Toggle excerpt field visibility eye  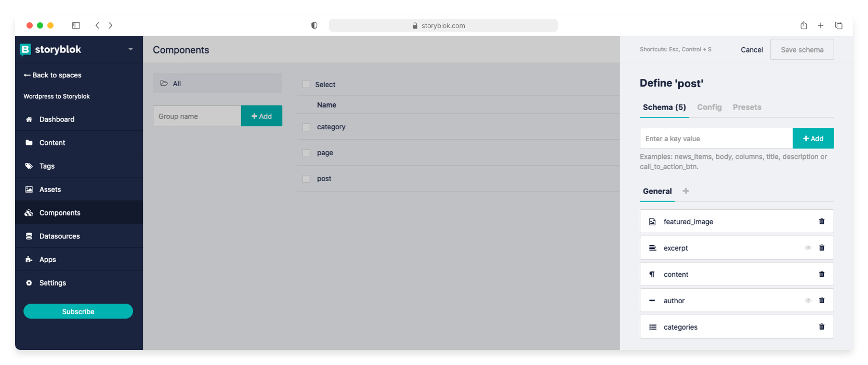(x=808, y=248)
